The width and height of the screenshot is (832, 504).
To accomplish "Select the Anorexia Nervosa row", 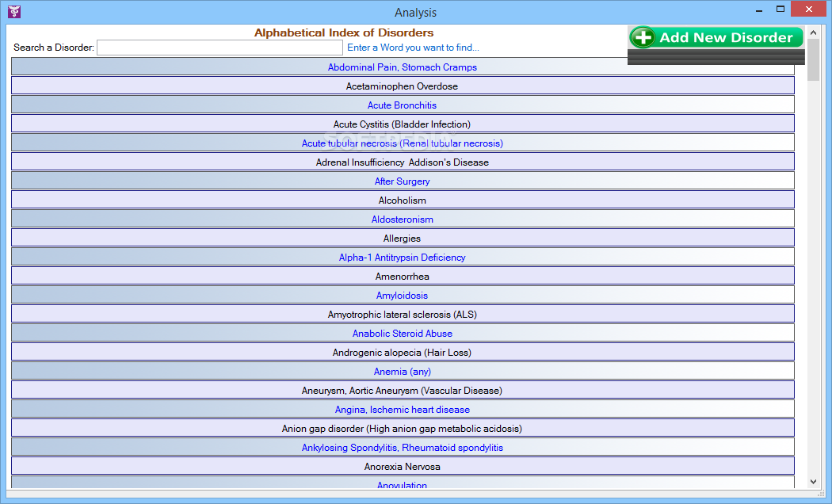I will (403, 467).
